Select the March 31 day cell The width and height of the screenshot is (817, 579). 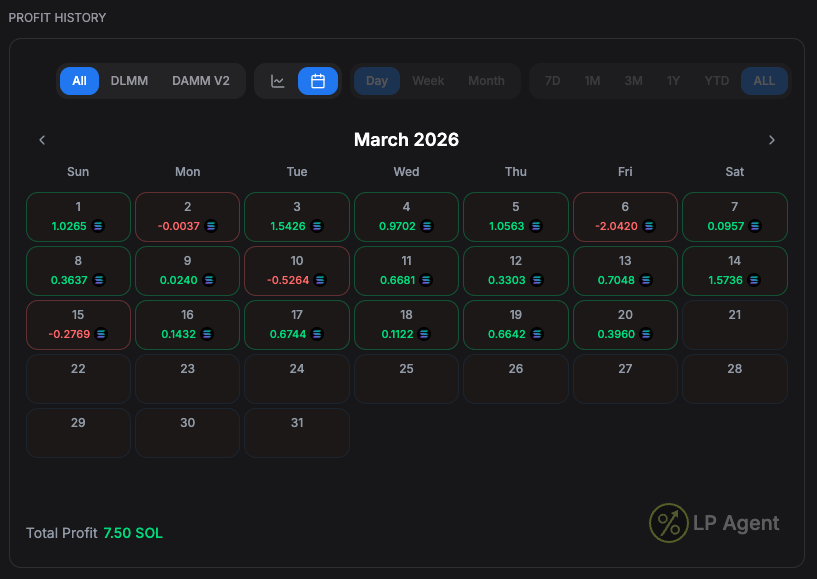(297, 433)
